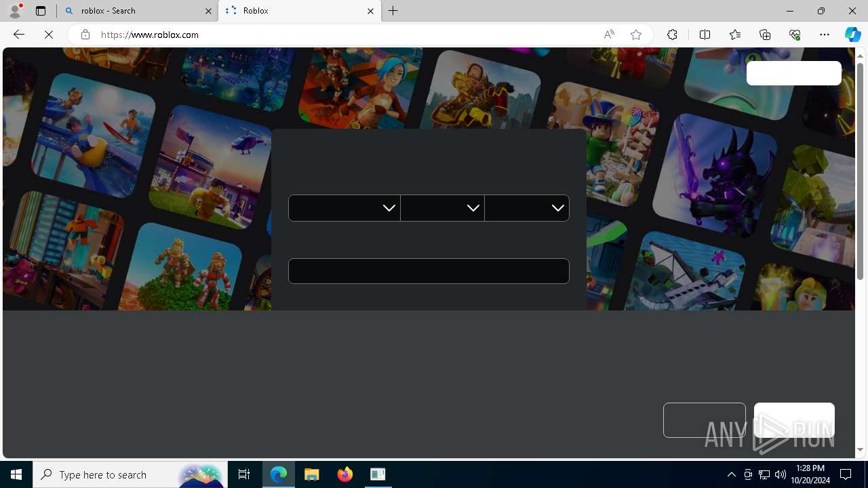Close the Roblox tab
This screenshot has height=488, width=868.
(370, 11)
